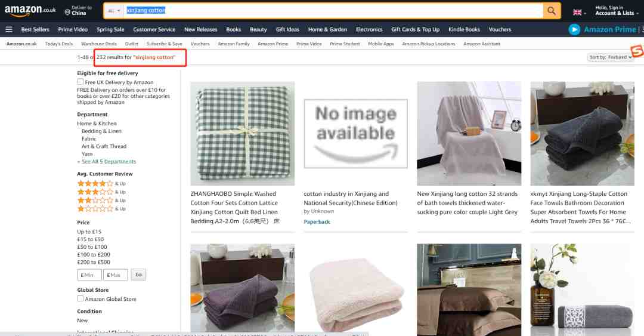Click Amazon Assistant link
This screenshot has height=336, width=644.
[x=481, y=44]
